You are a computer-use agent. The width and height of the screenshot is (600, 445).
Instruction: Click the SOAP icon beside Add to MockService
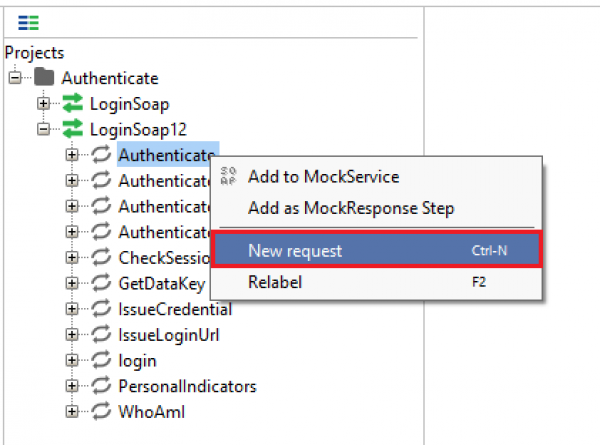228,176
